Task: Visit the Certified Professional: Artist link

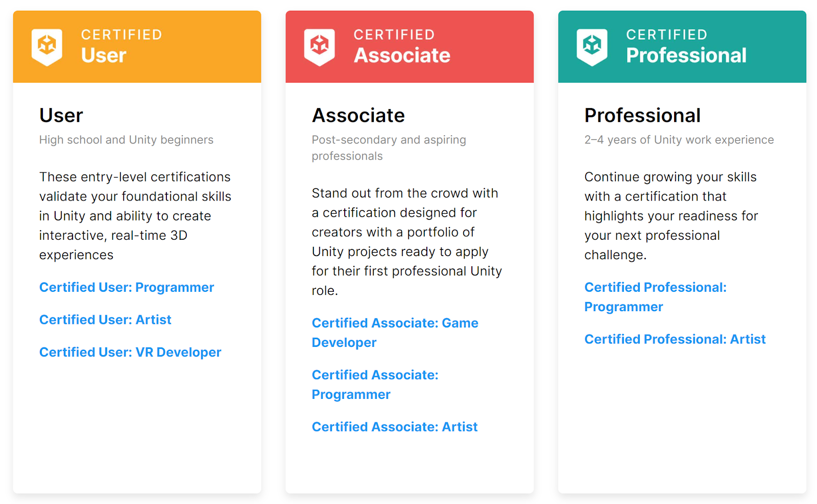Action: (x=675, y=339)
